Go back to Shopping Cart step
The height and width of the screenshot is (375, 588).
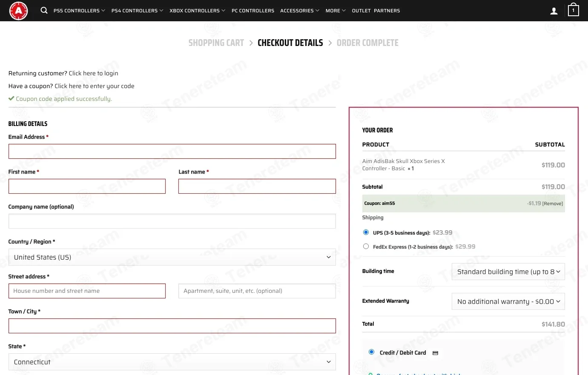[216, 43]
